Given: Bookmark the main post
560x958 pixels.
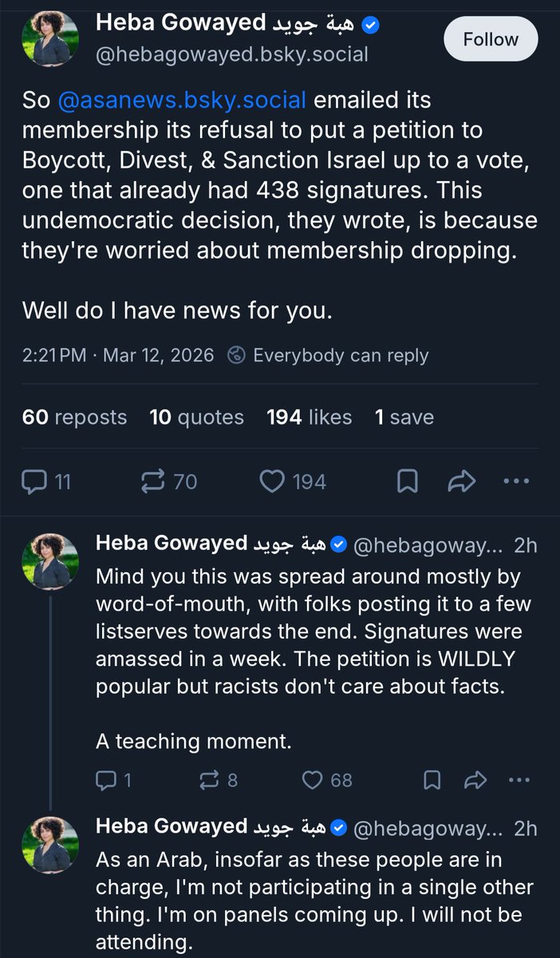Looking at the screenshot, I should (x=407, y=481).
